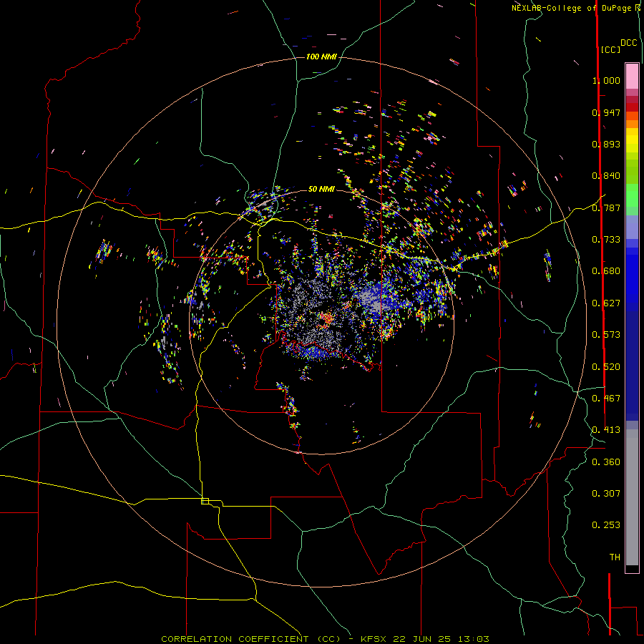Click the KFSX station identifier
Viewport: 644px width, 644px height.
point(374,639)
